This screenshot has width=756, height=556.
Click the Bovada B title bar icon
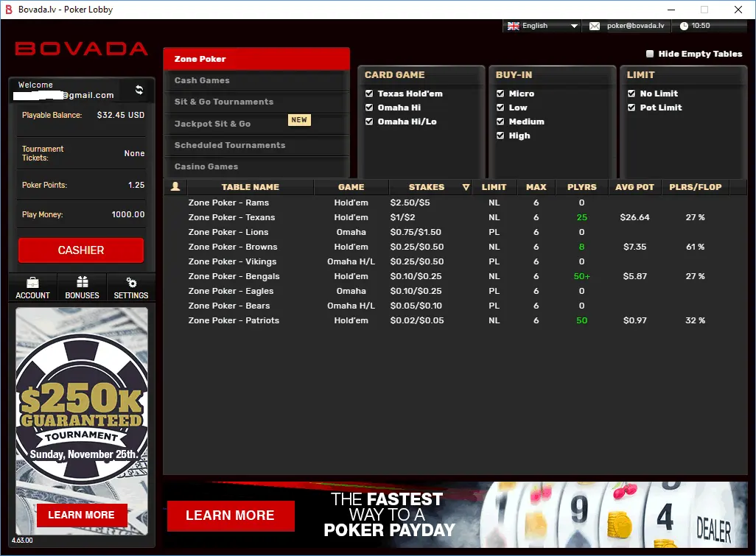point(8,9)
